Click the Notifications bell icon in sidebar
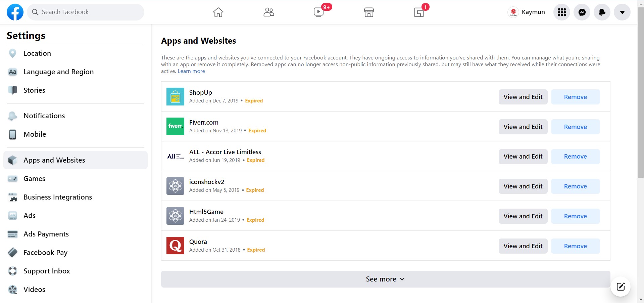Screen dimensions: 644x303 click(x=12, y=116)
